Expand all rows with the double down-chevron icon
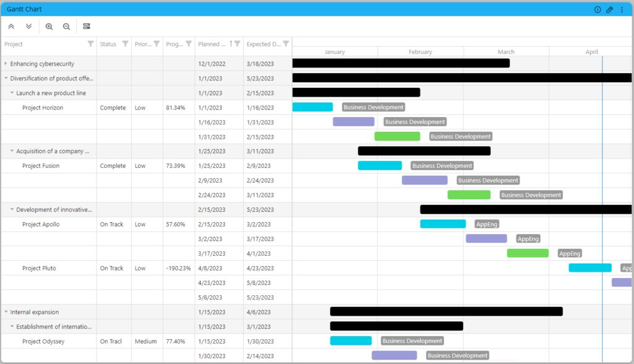 pyautogui.click(x=28, y=26)
